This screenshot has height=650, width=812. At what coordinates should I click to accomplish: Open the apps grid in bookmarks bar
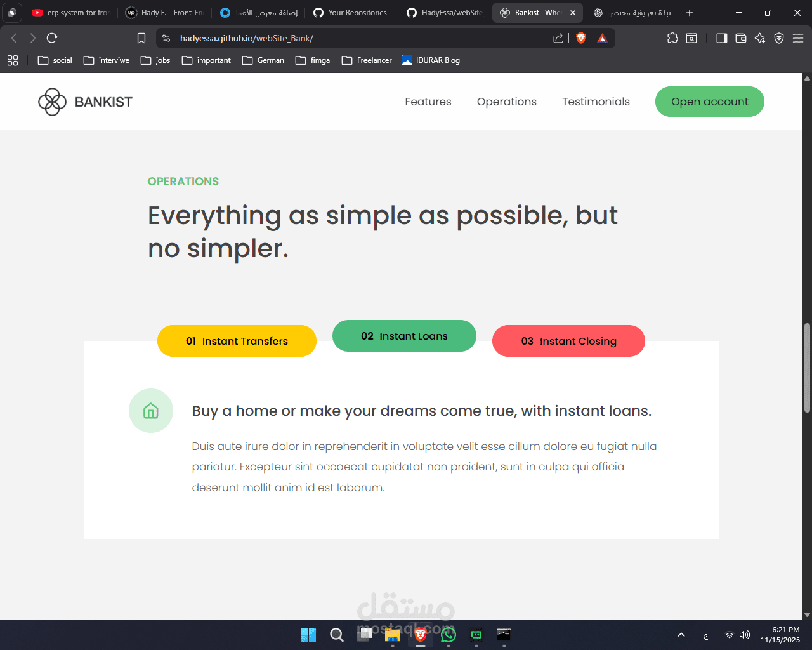point(13,60)
